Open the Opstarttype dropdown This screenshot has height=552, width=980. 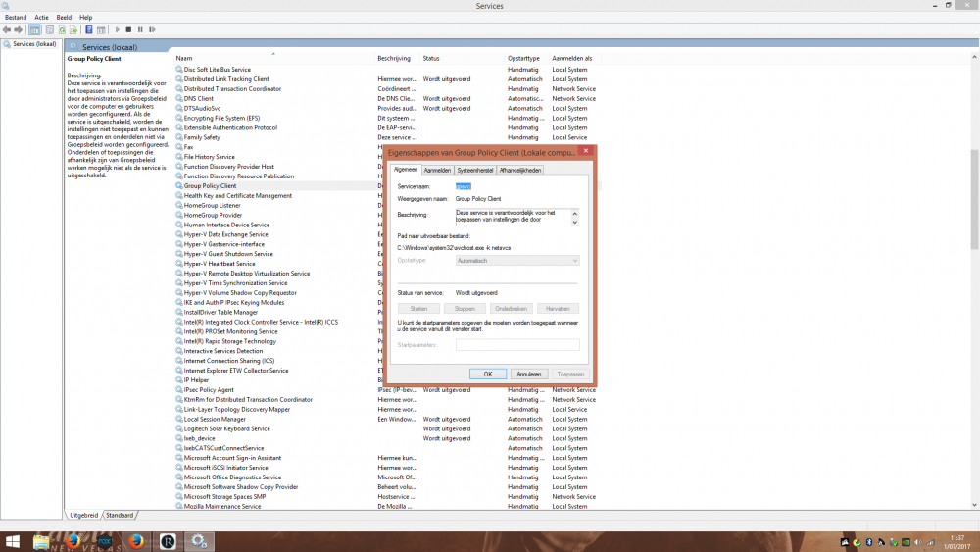[517, 261]
